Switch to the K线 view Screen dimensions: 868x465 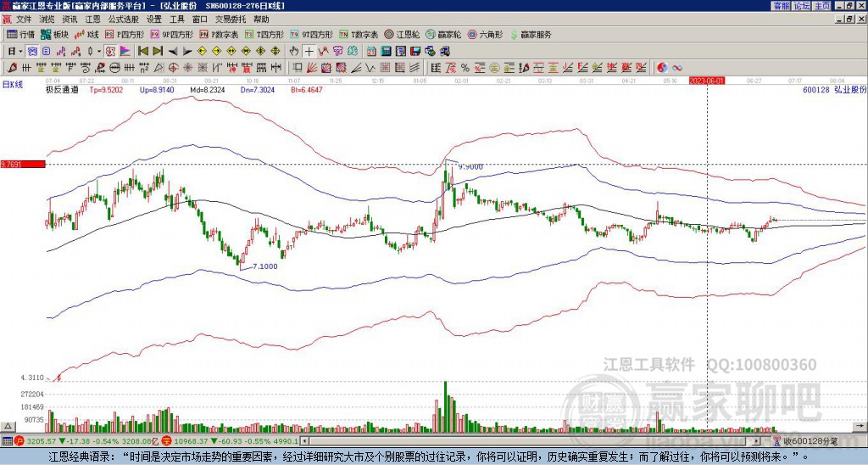[86, 34]
